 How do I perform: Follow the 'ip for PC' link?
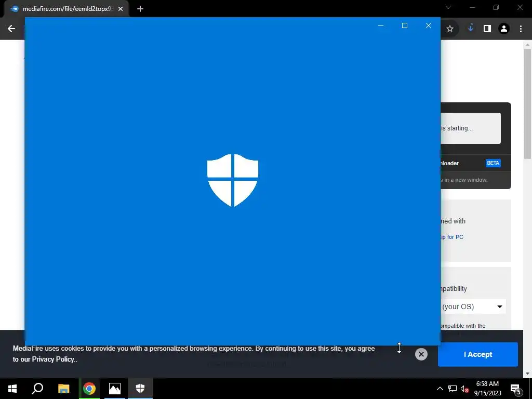[x=452, y=237]
